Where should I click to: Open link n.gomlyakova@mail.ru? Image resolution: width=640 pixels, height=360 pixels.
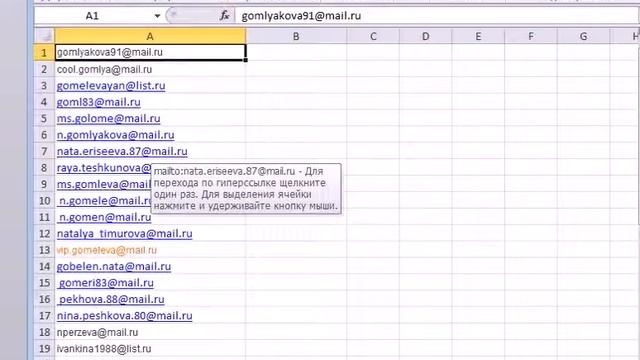116,135
